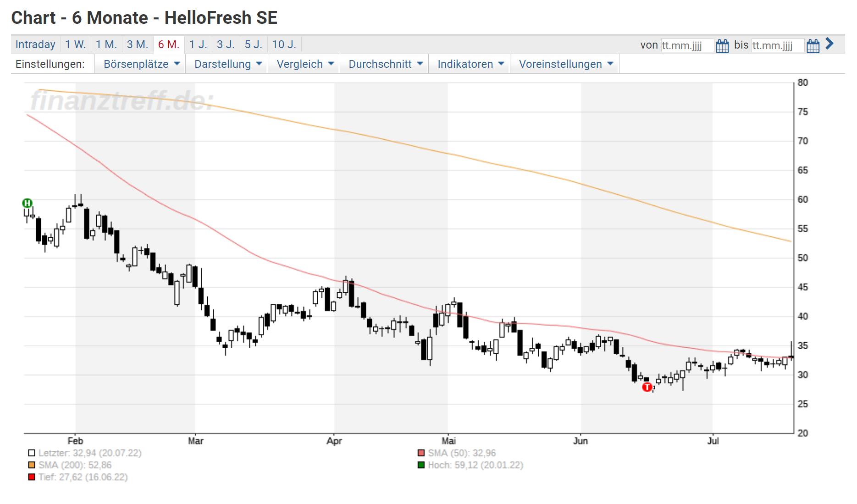The image size is (857, 504).
Task: Open the 'von' date calendar picker icon
Action: pyautogui.click(x=722, y=46)
